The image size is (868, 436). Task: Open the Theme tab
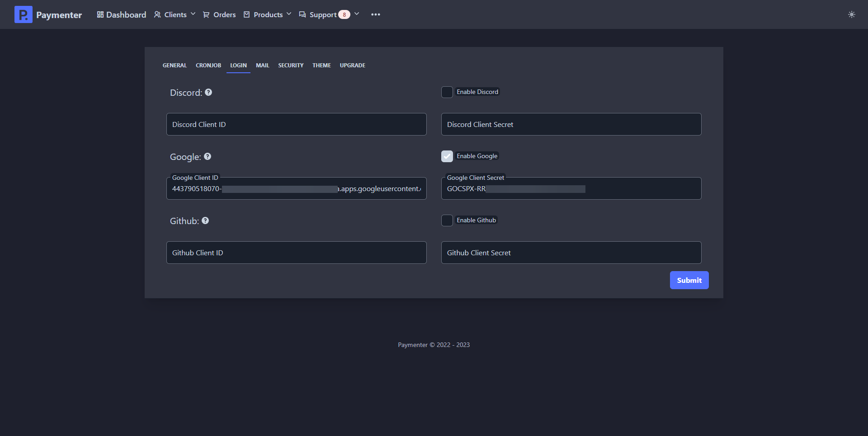(x=321, y=66)
